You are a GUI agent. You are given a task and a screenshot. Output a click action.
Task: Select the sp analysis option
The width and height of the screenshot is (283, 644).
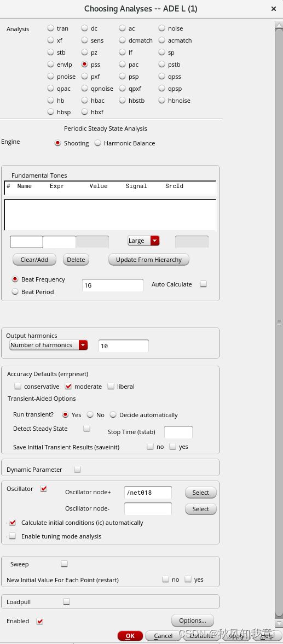tap(161, 52)
